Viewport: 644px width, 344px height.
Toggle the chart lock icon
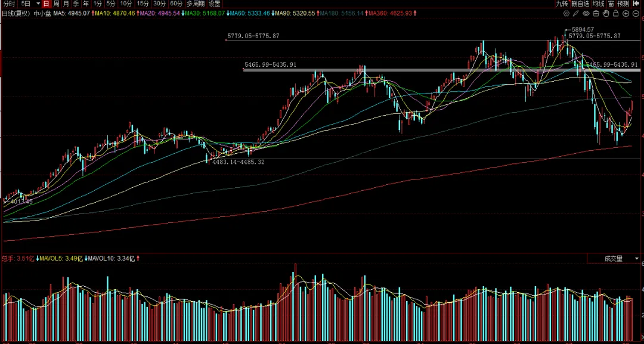[615, 14]
